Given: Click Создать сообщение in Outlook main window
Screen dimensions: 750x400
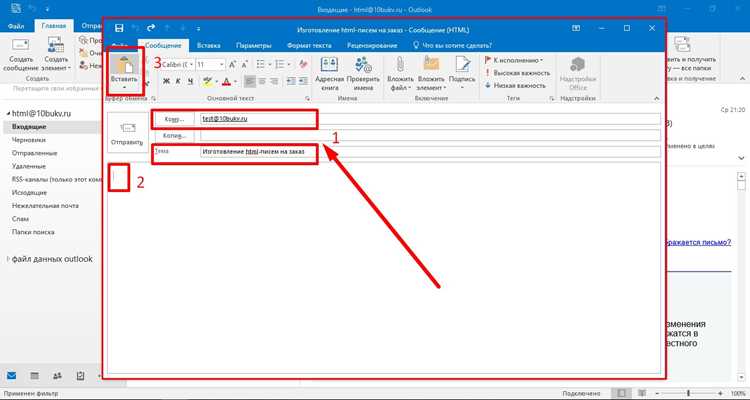Looking at the screenshot, I should pyautogui.click(x=21, y=55).
